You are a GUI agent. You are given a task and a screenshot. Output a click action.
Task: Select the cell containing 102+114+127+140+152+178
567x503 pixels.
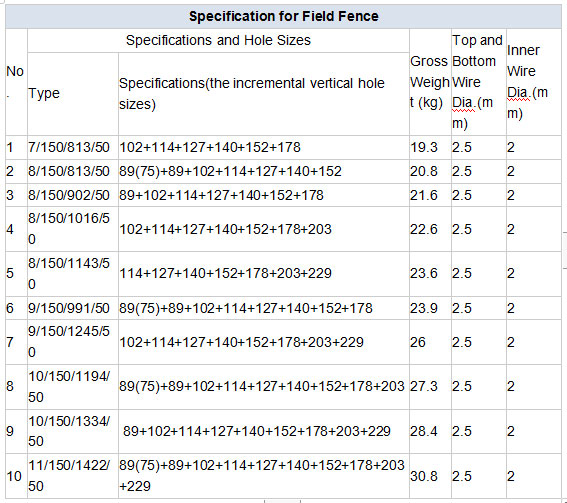click(264, 148)
